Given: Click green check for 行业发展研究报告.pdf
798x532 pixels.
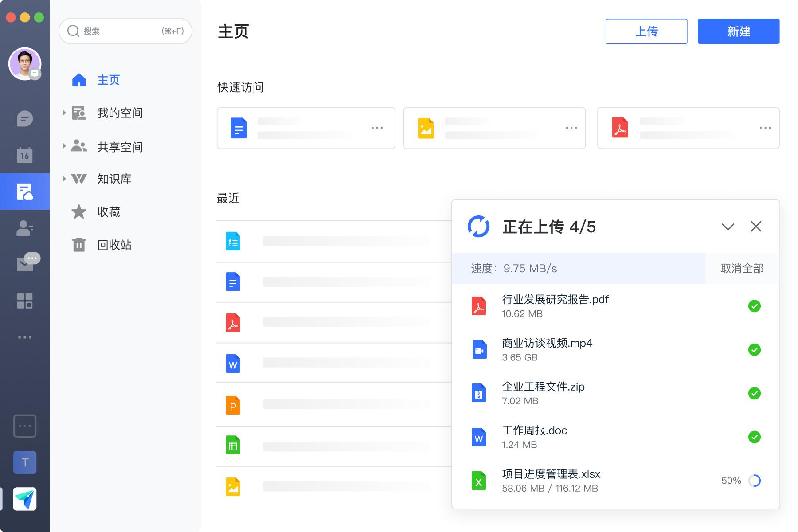Looking at the screenshot, I should point(755,306).
